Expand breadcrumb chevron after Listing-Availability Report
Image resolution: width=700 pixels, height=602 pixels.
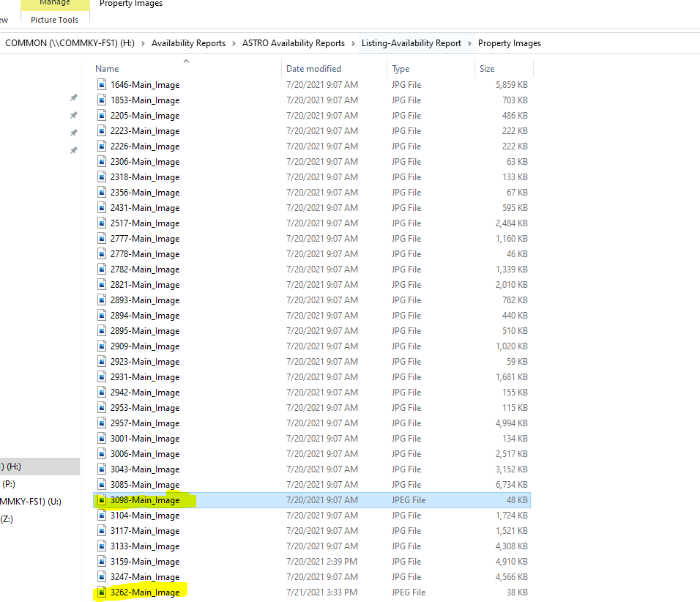click(469, 43)
